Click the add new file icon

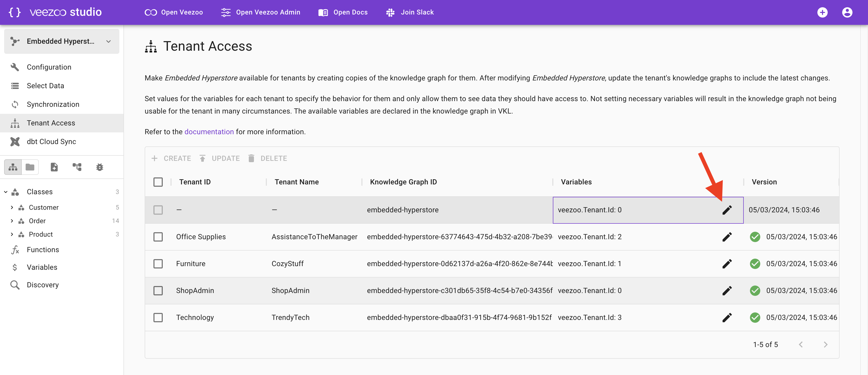[54, 167]
